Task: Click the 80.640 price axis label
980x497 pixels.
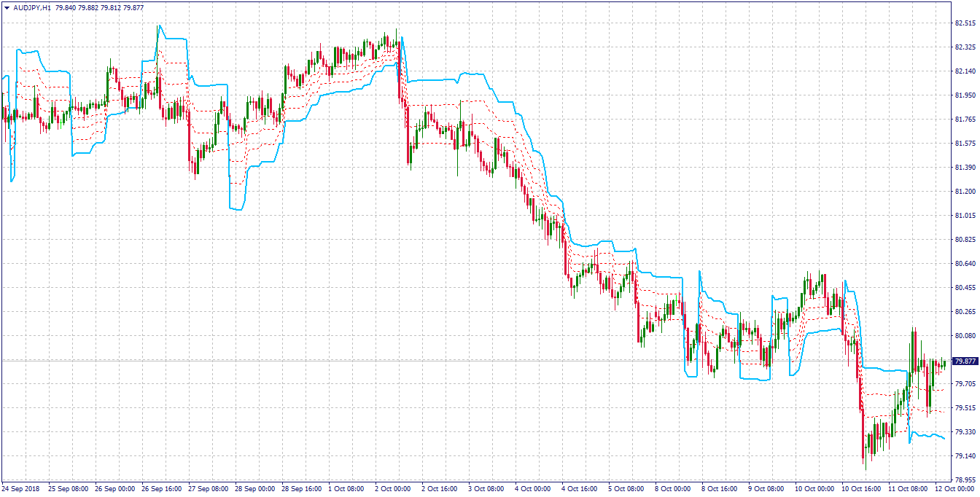Action: pyautogui.click(x=965, y=264)
